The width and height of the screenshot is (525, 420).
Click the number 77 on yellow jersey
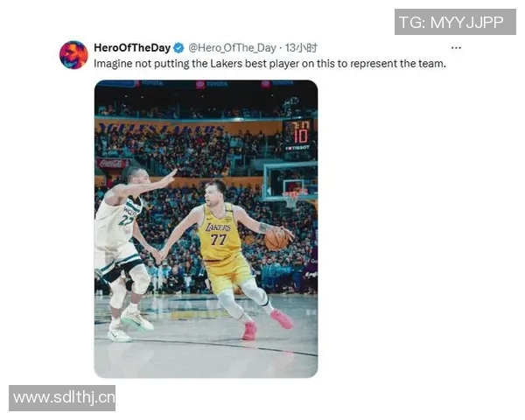(x=218, y=240)
